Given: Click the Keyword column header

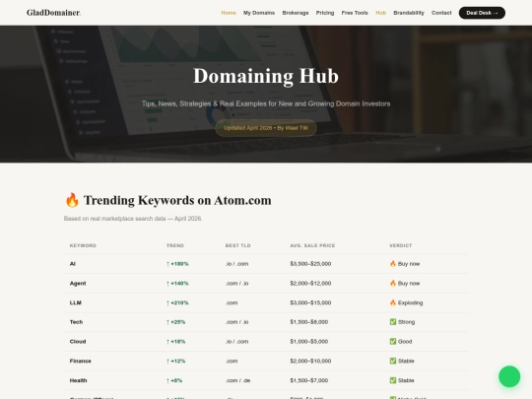Looking at the screenshot, I should click(83, 245).
